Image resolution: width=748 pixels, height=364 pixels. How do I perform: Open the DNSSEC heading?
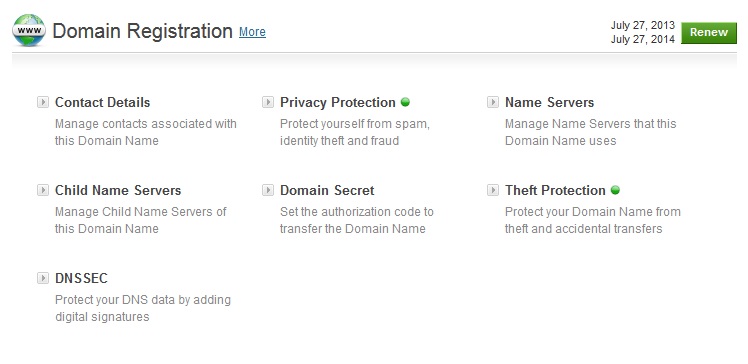[82, 278]
